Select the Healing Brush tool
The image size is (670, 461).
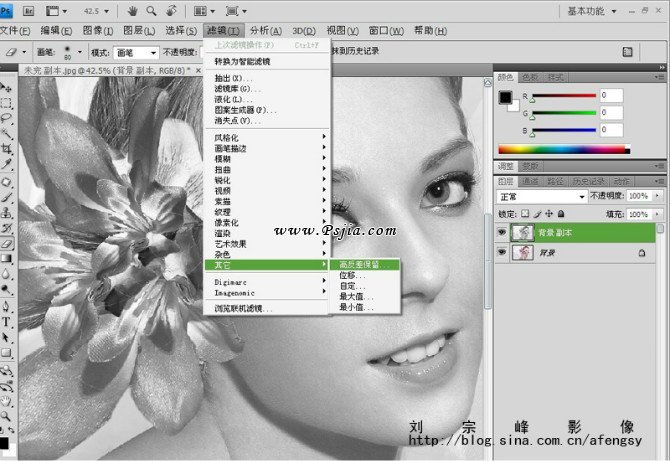tap(6, 182)
